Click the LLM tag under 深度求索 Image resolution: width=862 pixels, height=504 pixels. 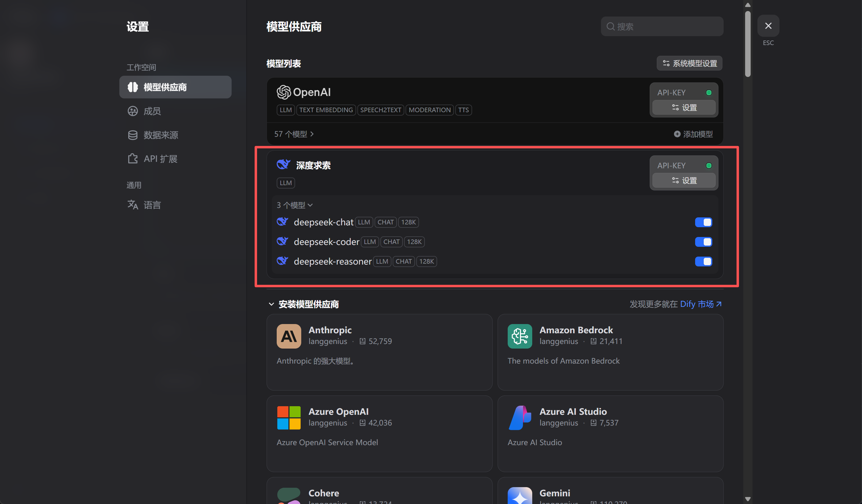pyautogui.click(x=286, y=183)
